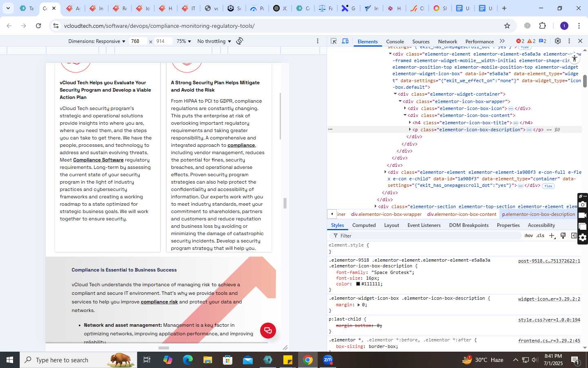Open the red live chat bubble on page
Screen dimensions: 588x368
click(268, 330)
